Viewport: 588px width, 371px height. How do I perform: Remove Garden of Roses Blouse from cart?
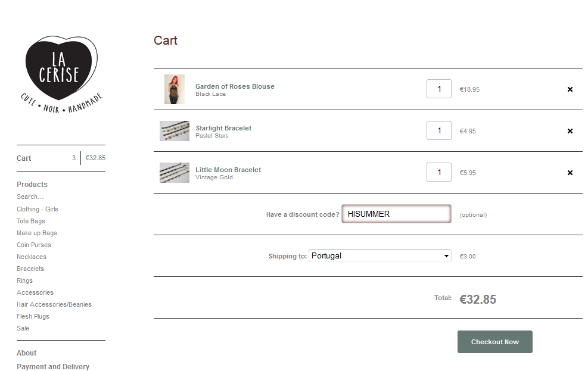[x=570, y=89]
